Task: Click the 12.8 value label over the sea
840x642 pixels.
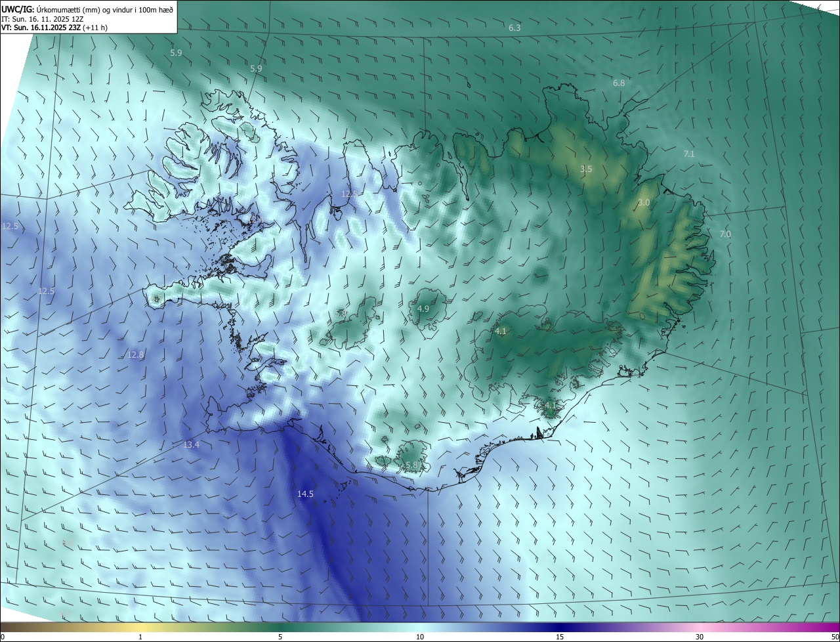Action: click(x=135, y=355)
